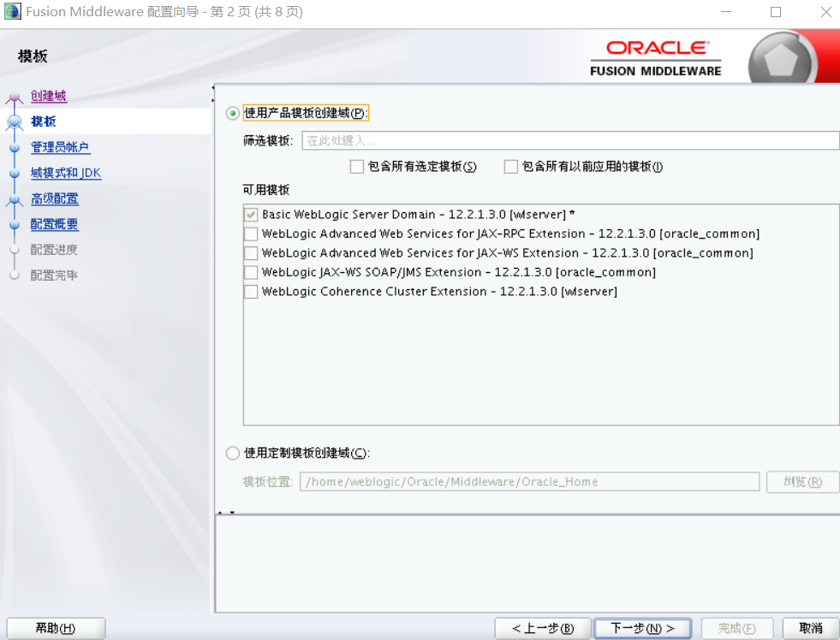Click the 筛选模板 filter input field
The width and height of the screenshot is (840, 640).
pyautogui.click(x=570, y=140)
